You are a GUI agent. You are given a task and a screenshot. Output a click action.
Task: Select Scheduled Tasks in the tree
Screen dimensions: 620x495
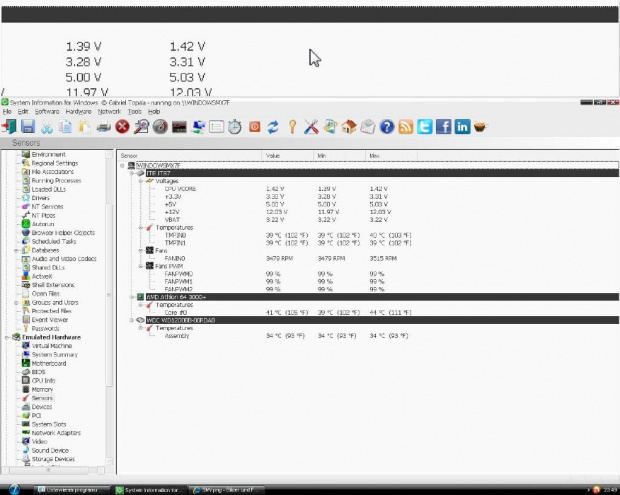point(54,241)
